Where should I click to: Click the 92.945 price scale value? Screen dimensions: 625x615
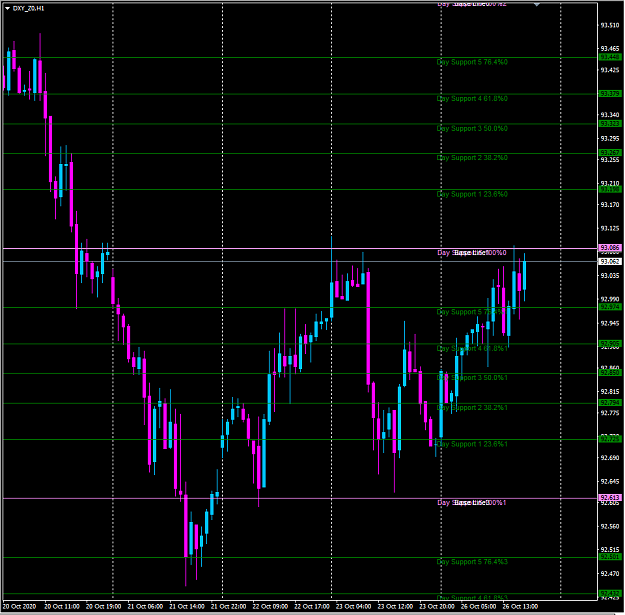tap(610, 323)
